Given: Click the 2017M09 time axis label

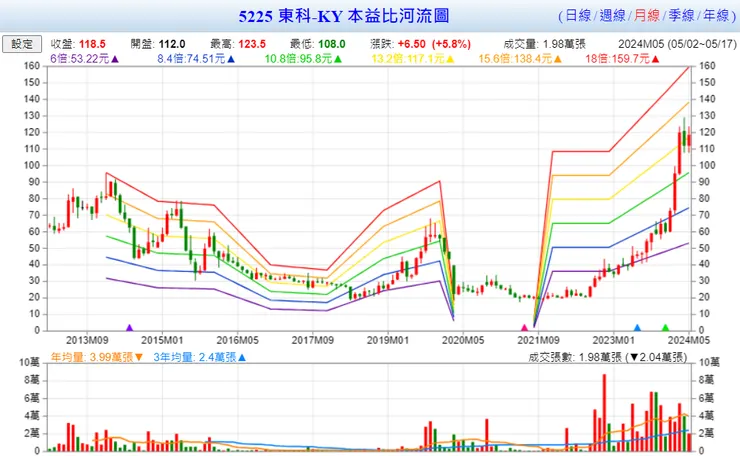Looking at the screenshot, I should click(x=312, y=340).
